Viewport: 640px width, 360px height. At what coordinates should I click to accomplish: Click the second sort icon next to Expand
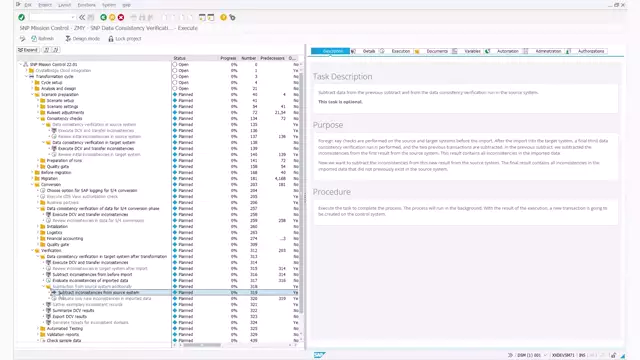(56, 50)
